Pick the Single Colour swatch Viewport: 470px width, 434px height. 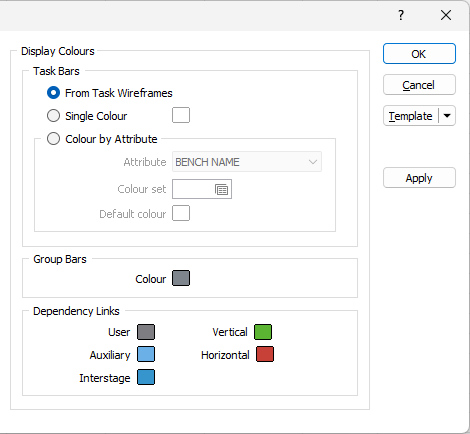coord(181,115)
